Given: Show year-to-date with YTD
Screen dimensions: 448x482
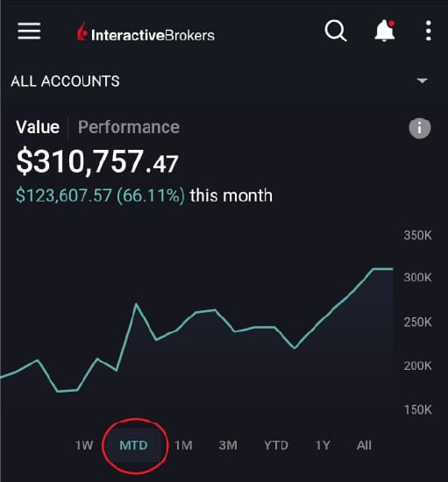Looking at the screenshot, I should pos(276,445).
